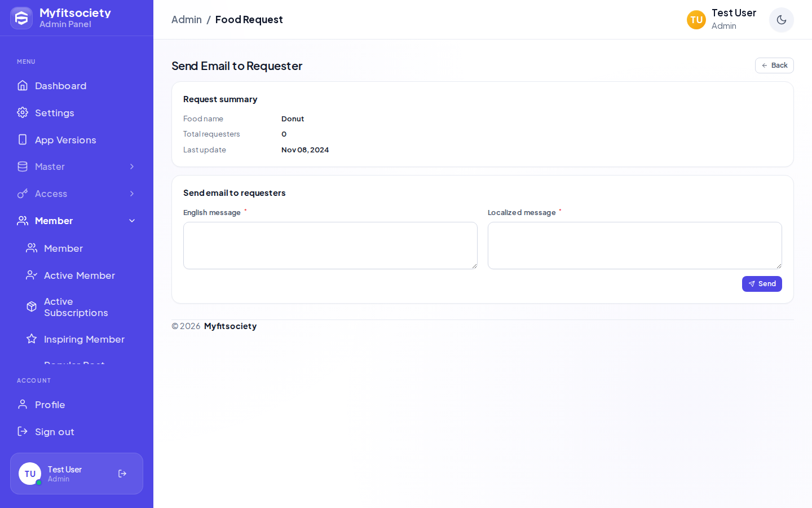Open Settings via the gear icon
Viewport: 812px width, 508px height.
(23, 112)
